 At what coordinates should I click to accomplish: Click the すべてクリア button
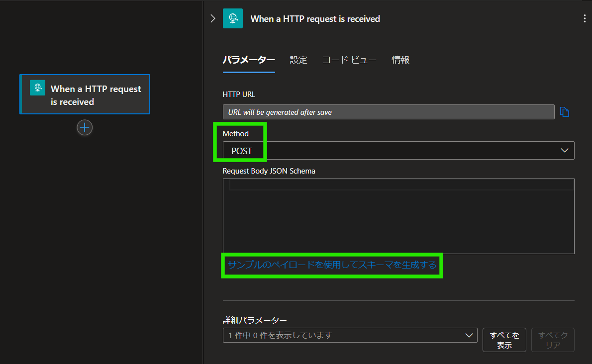coord(552,340)
